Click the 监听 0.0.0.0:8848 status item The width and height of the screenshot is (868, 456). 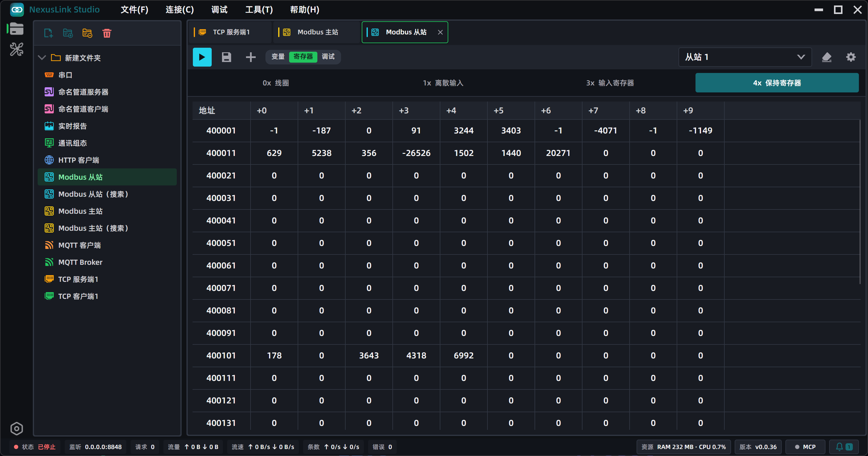coord(95,447)
